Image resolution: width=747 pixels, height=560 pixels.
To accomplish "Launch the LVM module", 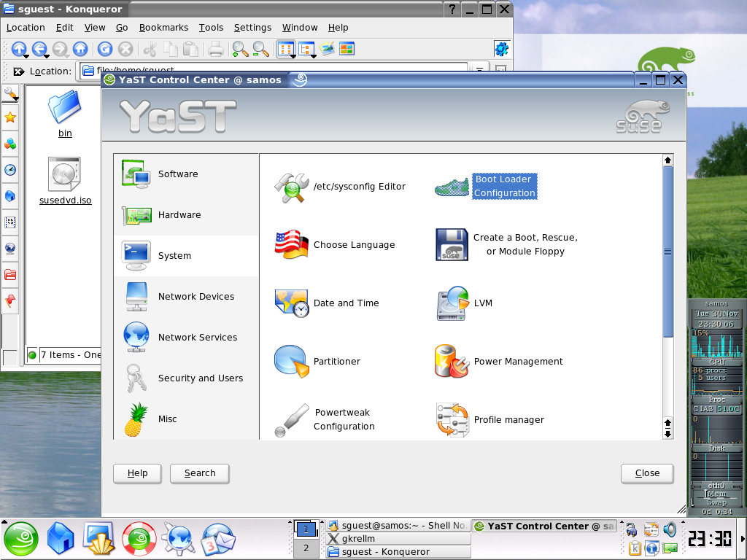I will [x=465, y=303].
